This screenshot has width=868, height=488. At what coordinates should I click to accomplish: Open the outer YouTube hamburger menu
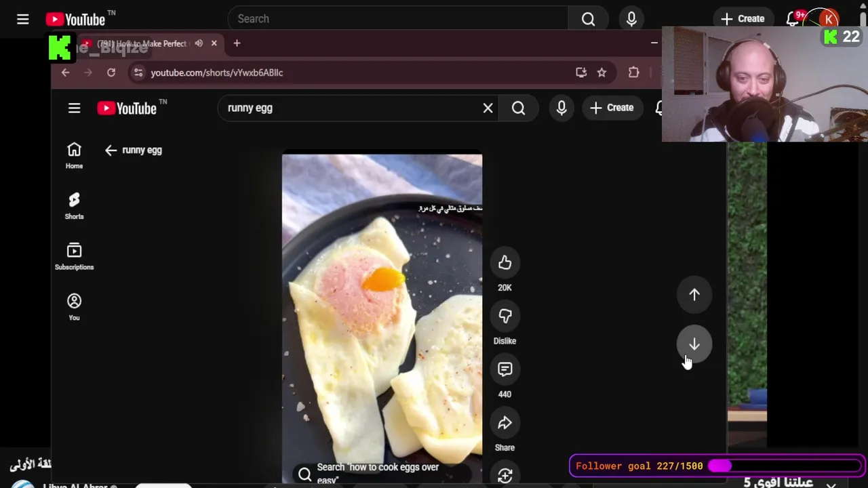click(23, 19)
